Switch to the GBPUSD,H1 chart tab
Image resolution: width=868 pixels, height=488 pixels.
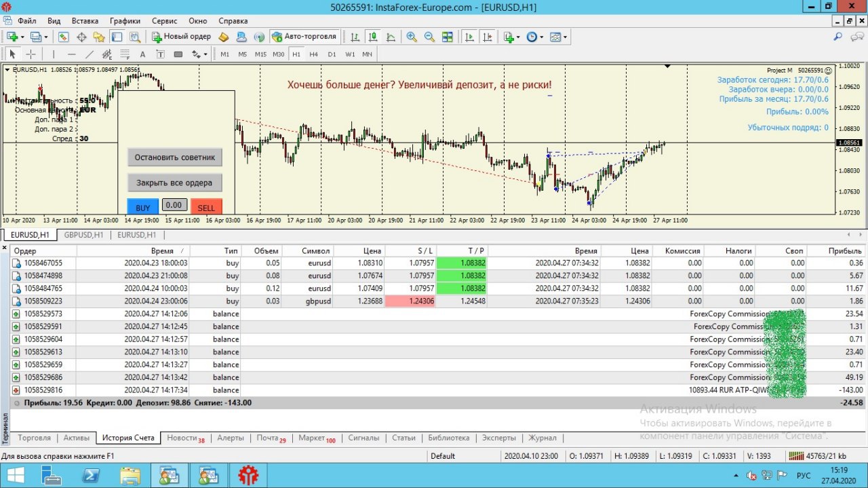[83, 235]
